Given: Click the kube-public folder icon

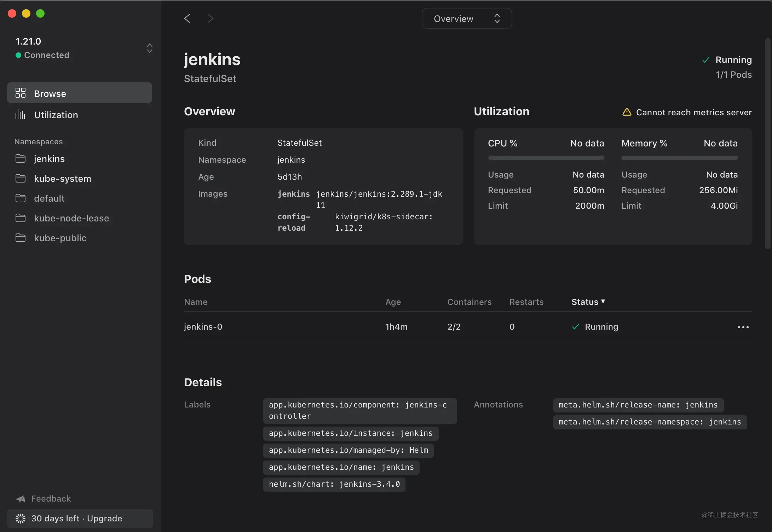Looking at the screenshot, I should [x=21, y=238].
